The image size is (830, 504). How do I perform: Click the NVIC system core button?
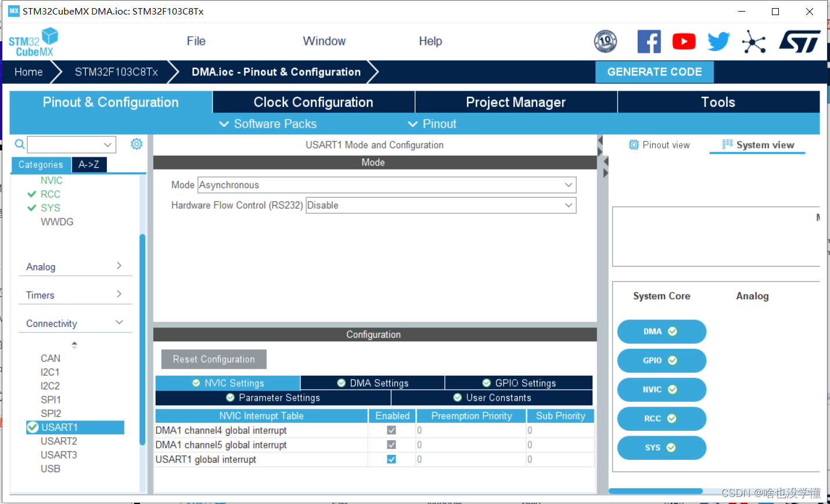(662, 390)
